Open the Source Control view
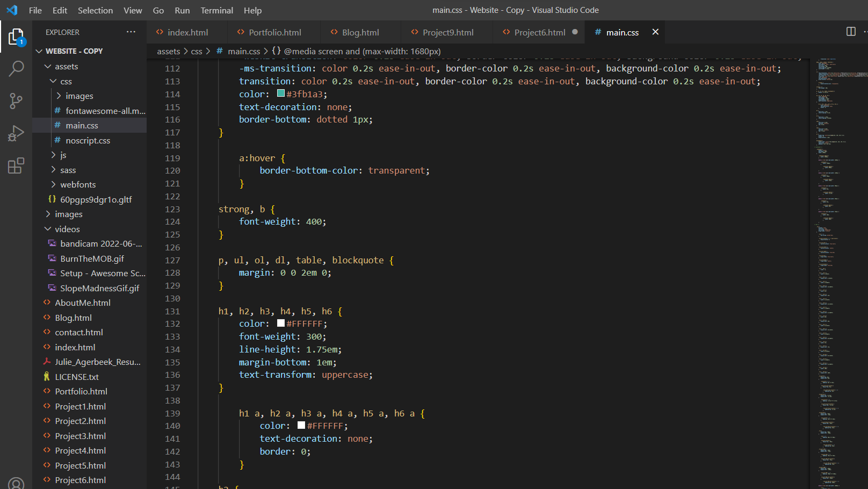The image size is (868, 489). 16,100
